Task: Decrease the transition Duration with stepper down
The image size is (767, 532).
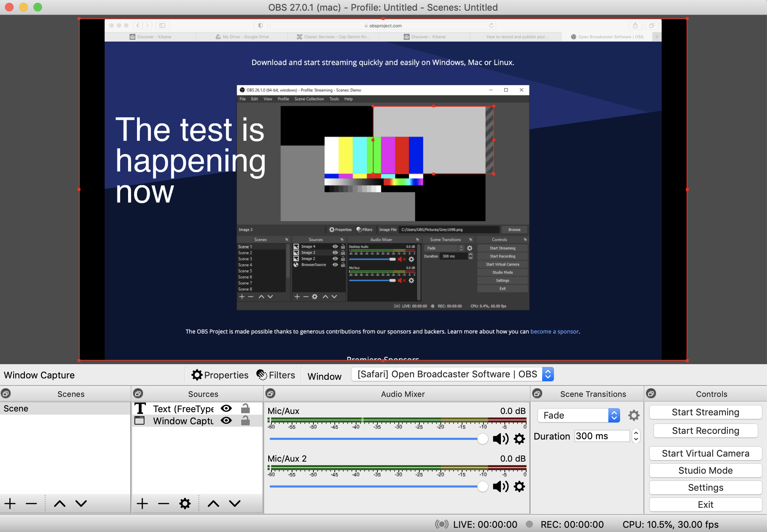Action: 636,439
